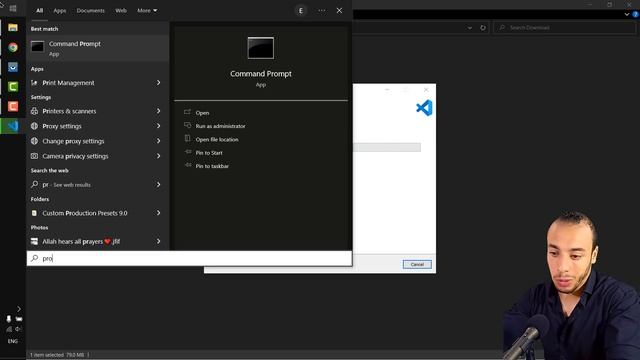640x360 pixels.
Task: Click the Explorer Search Downloads field
Action: (x=564, y=28)
